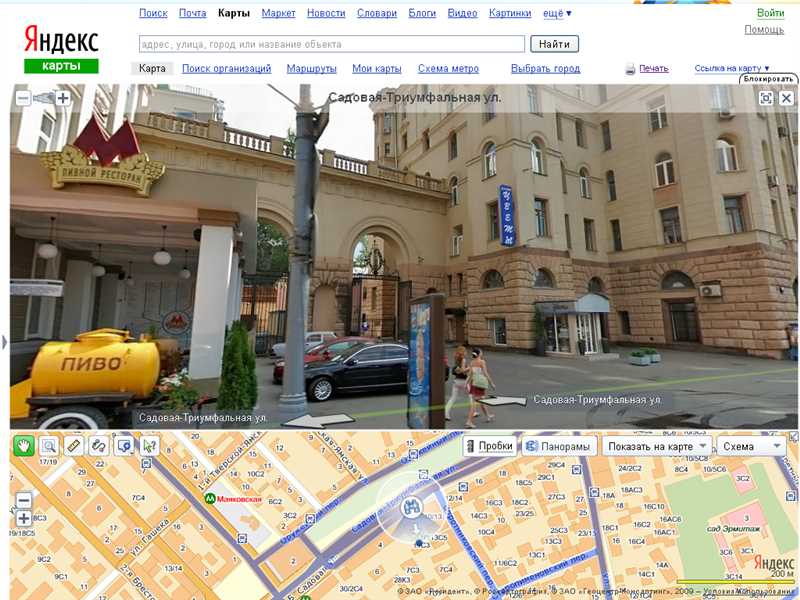800x600 pixels.
Task: Open Блоги from the top navigation
Action: (x=422, y=13)
